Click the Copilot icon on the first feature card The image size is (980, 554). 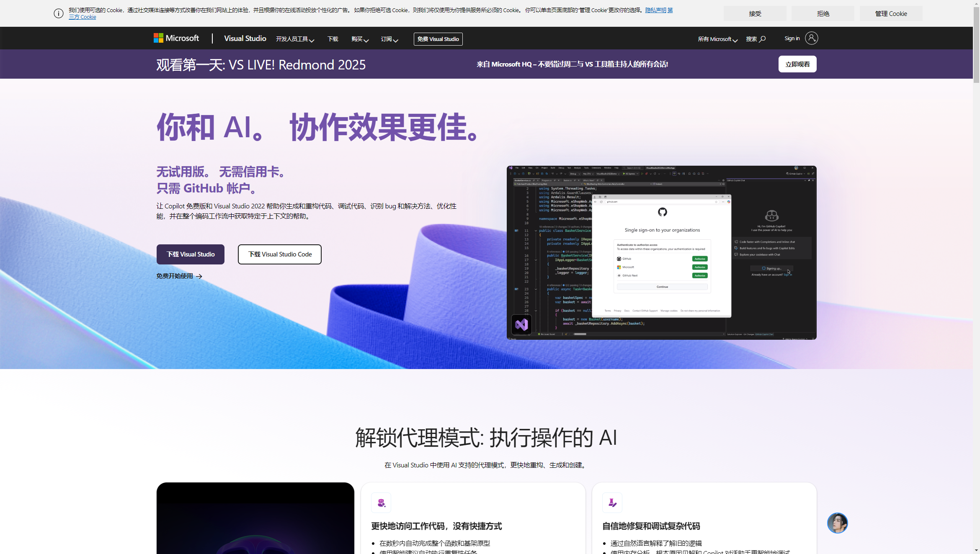click(381, 503)
